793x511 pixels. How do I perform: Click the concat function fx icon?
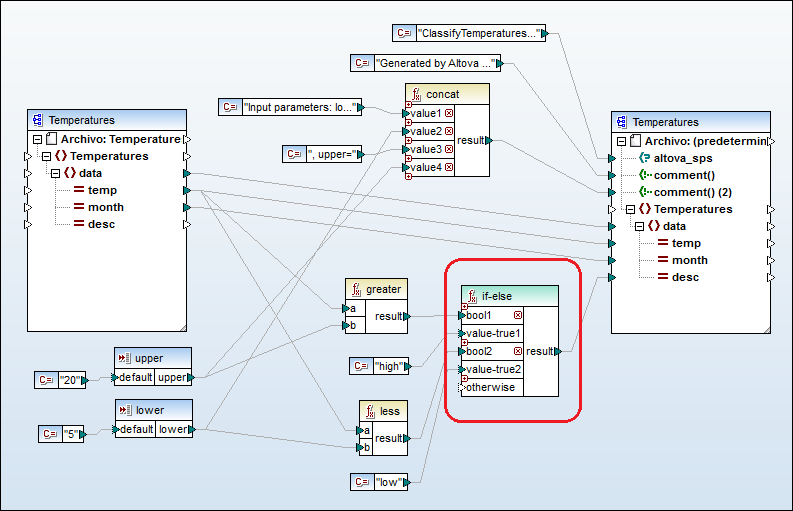[x=415, y=94]
